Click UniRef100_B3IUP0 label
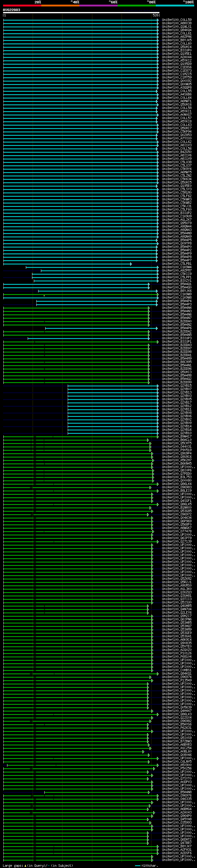The image size is (197, 868). [x=177, y=50]
